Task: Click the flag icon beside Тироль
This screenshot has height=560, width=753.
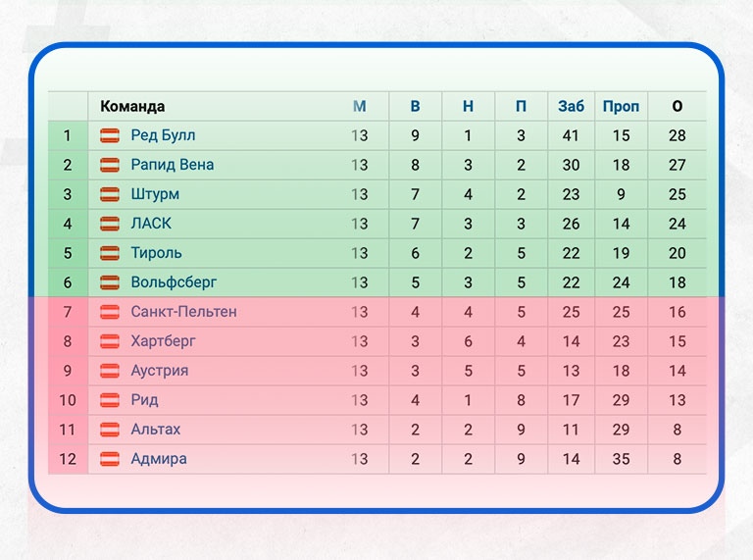Action: tap(110, 253)
